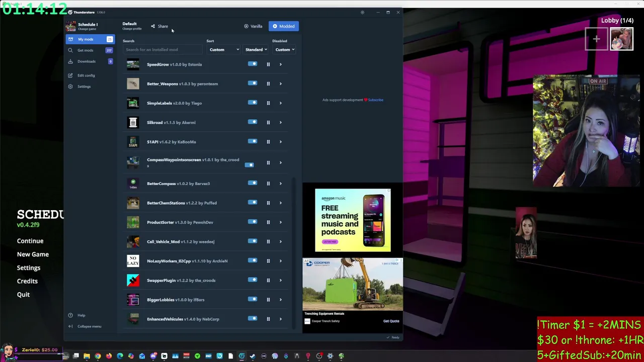644x362 pixels.
Task: Open the Sort Custom dropdown
Action: [x=224, y=50]
